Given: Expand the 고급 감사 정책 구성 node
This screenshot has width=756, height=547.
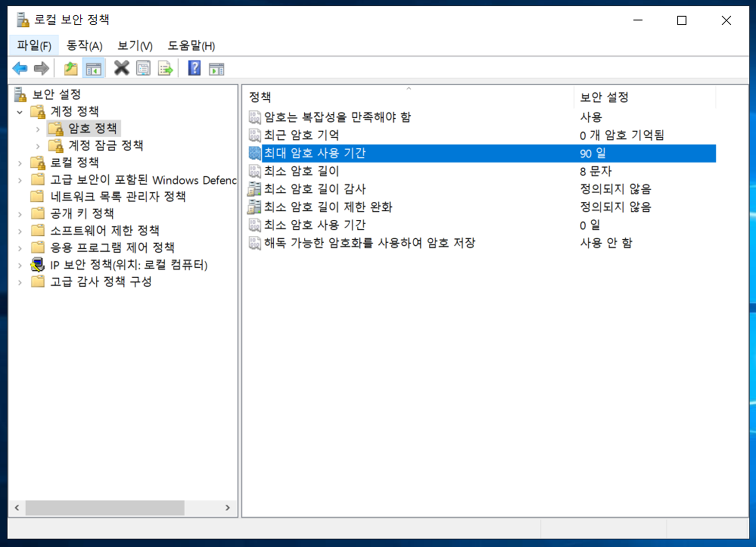Looking at the screenshot, I should [20, 282].
